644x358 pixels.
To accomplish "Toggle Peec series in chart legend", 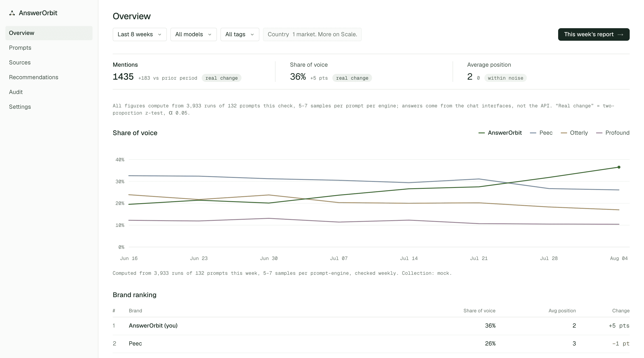I will (541, 133).
